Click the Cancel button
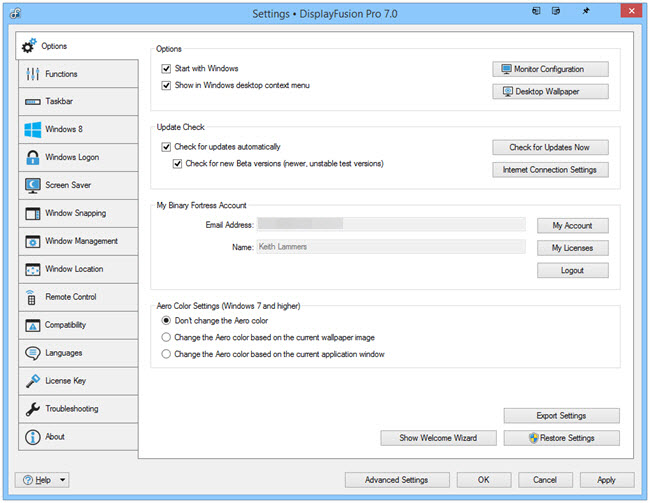Image resolution: width=650 pixels, height=503 pixels. point(545,480)
